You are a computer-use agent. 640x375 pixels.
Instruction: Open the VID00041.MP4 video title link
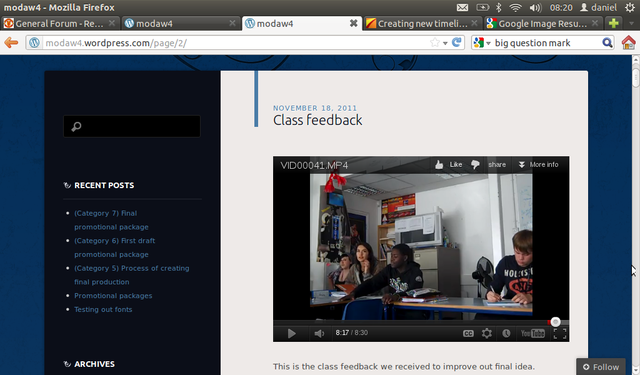click(x=314, y=165)
